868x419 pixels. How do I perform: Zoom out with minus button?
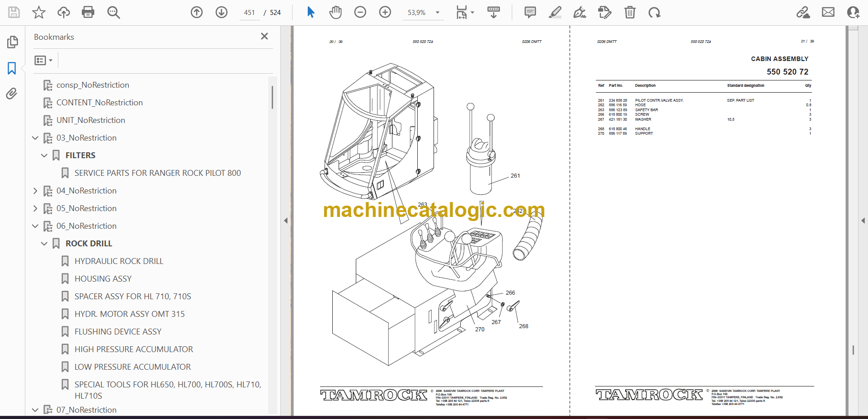pyautogui.click(x=360, y=12)
